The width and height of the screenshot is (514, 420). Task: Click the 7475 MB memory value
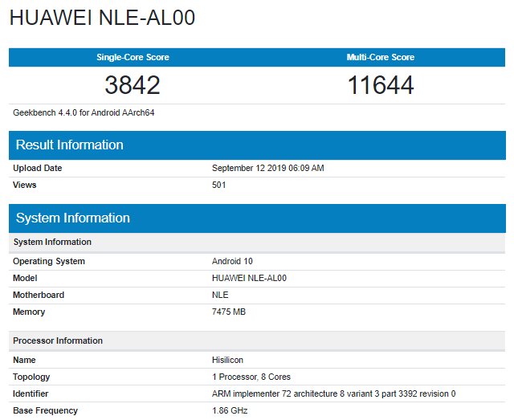point(229,312)
